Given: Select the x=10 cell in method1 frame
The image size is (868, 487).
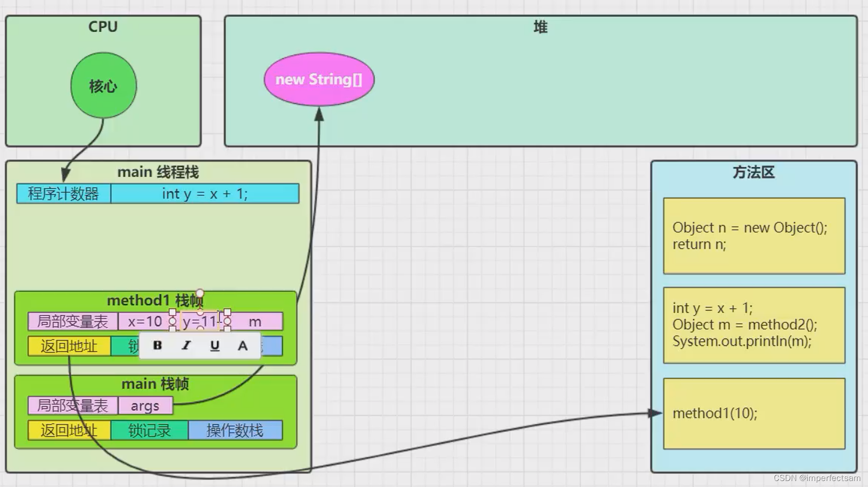Looking at the screenshot, I should [145, 321].
